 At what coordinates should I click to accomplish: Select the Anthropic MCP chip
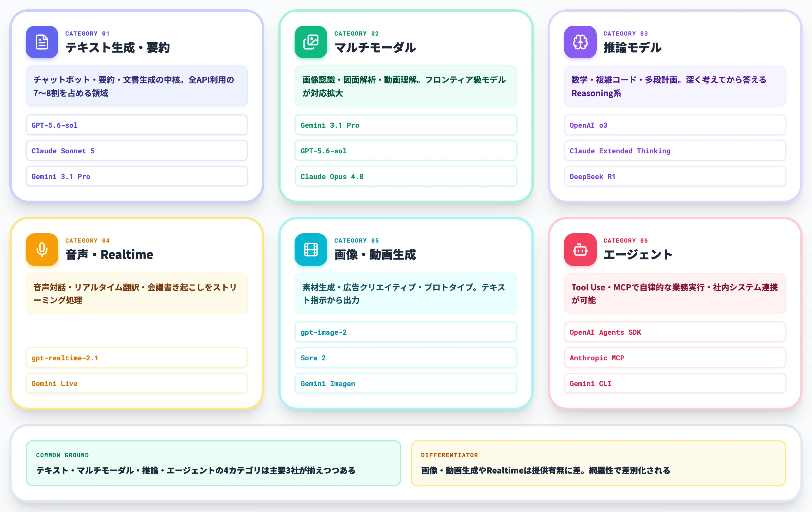point(675,358)
